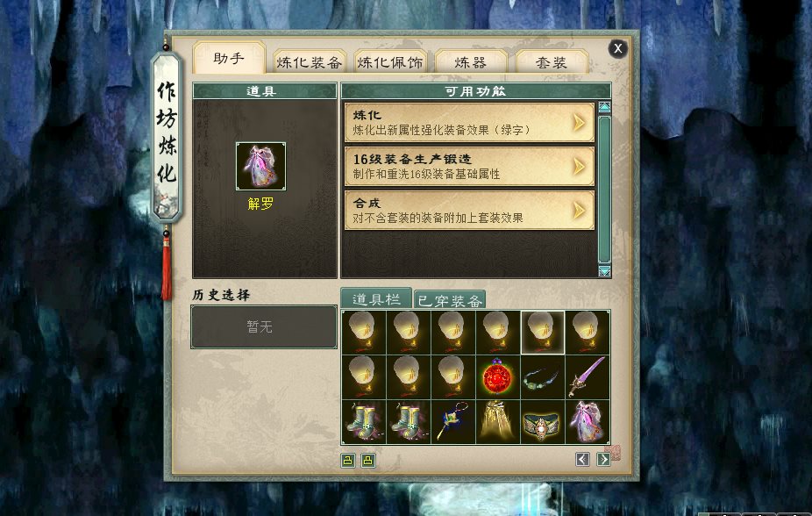The image size is (812, 516).
Task: Open the 16级装备生产锻造 option
Action: click(x=469, y=167)
